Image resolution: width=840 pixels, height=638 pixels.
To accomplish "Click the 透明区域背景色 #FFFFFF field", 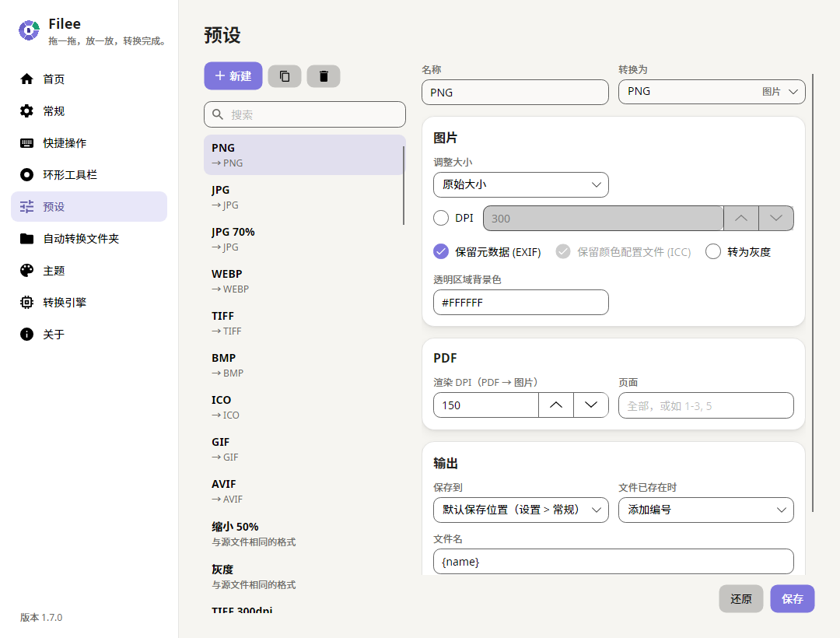I will click(x=520, y=303).
